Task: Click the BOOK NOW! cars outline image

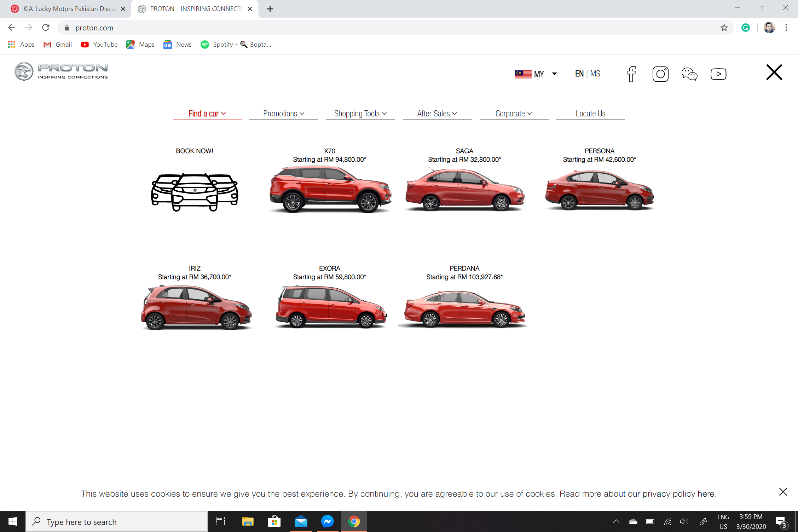Action: coord(195,192)
